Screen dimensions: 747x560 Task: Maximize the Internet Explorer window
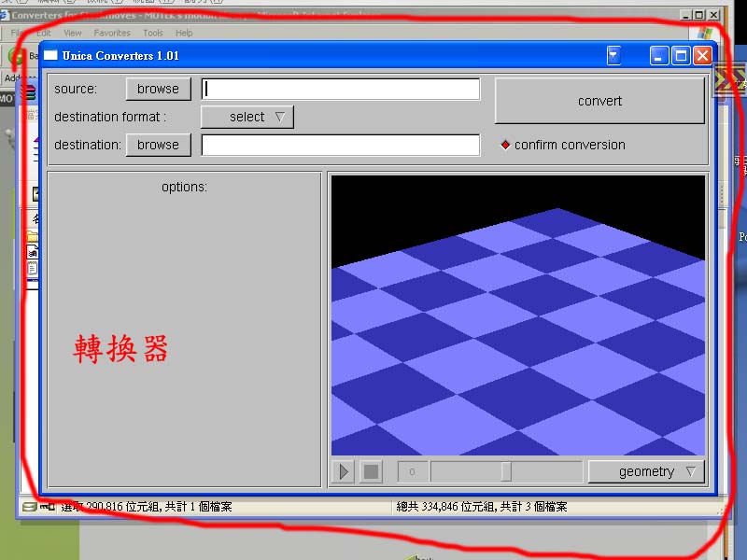[x=699, y=15]
